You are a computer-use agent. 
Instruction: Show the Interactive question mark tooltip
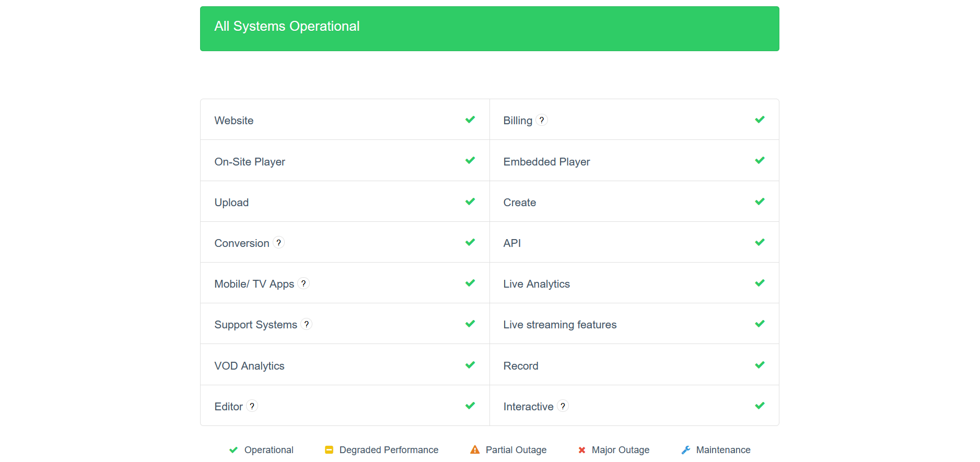pos(563,406)
